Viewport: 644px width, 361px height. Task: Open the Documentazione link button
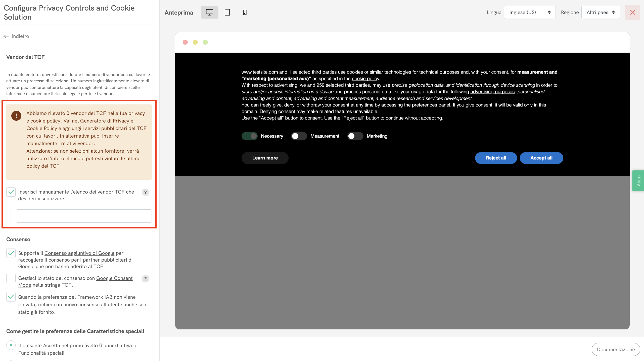(616, 349)
